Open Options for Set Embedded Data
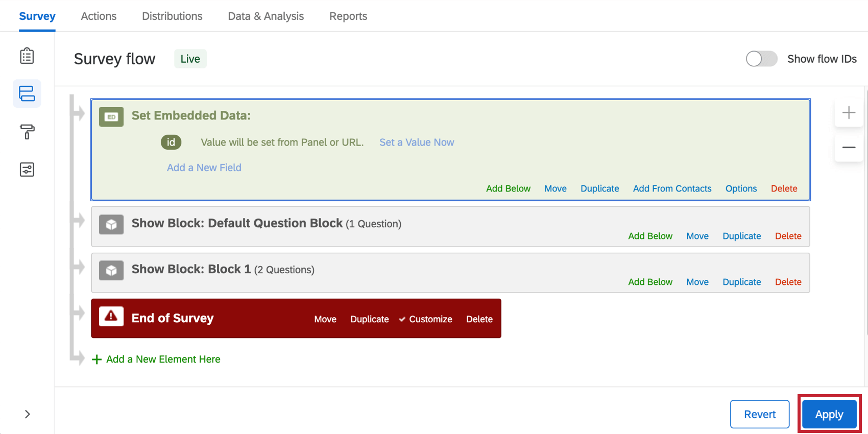 tap(741, 188)
